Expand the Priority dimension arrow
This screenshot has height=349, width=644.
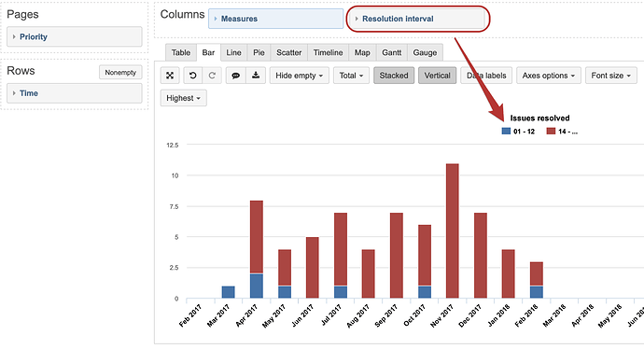(x=14, y=37)
